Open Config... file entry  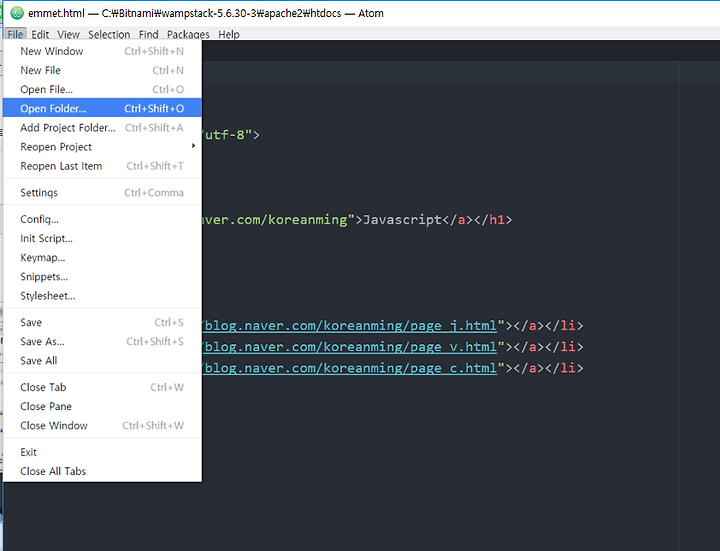click(102, 219)
